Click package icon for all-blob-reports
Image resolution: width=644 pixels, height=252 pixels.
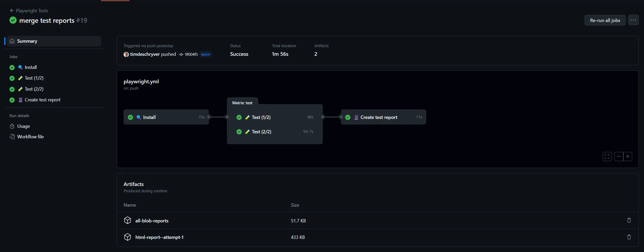128,220
